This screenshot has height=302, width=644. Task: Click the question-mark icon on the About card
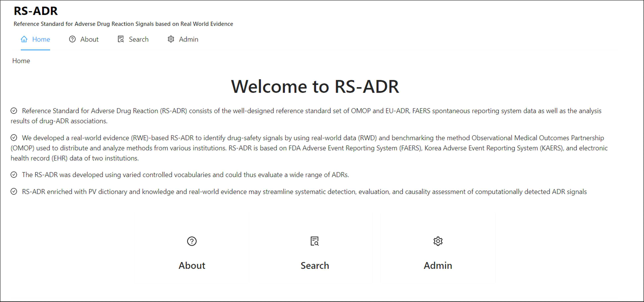[192, 241]
